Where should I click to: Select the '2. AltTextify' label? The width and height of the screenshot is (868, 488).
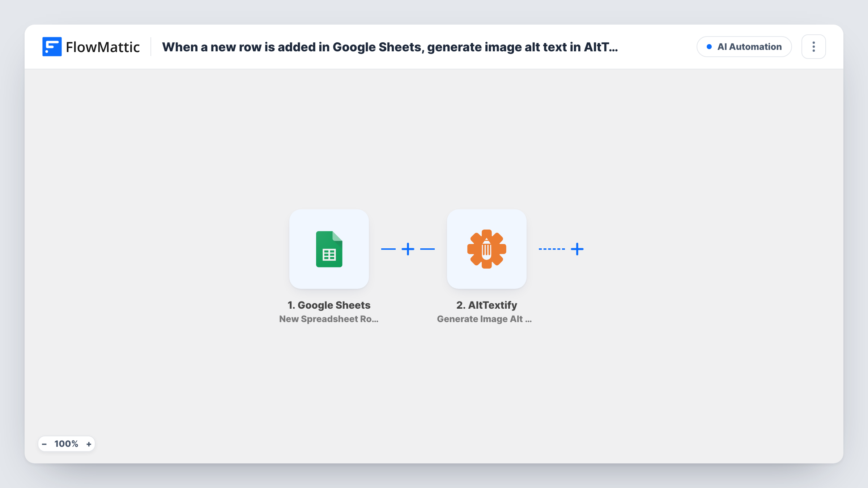[x=487, y=305]
